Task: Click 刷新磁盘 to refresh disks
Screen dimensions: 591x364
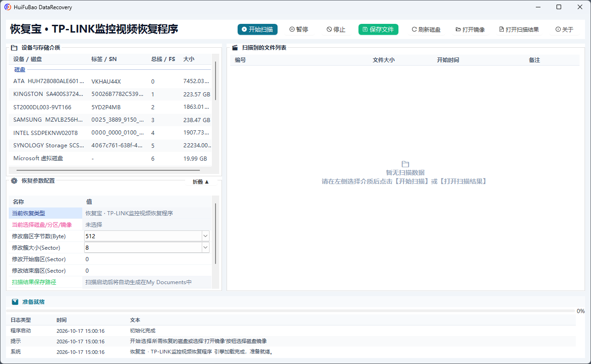Action: (x=426, y=29)
